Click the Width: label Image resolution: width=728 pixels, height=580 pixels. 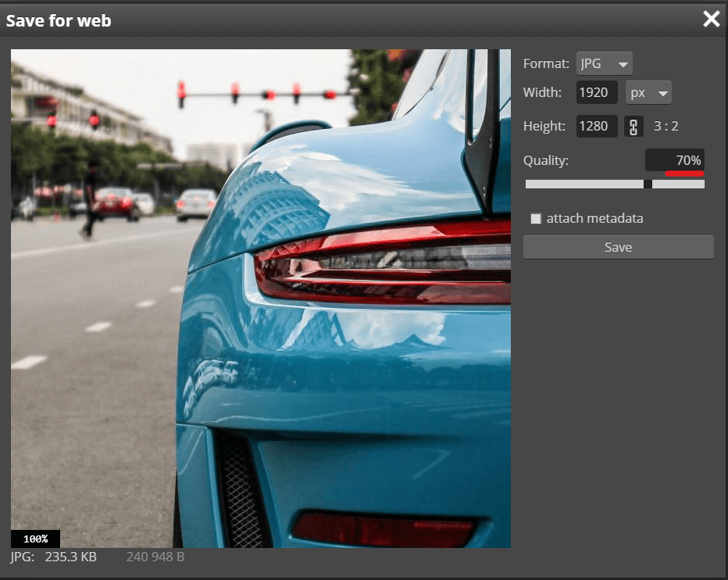542,92
